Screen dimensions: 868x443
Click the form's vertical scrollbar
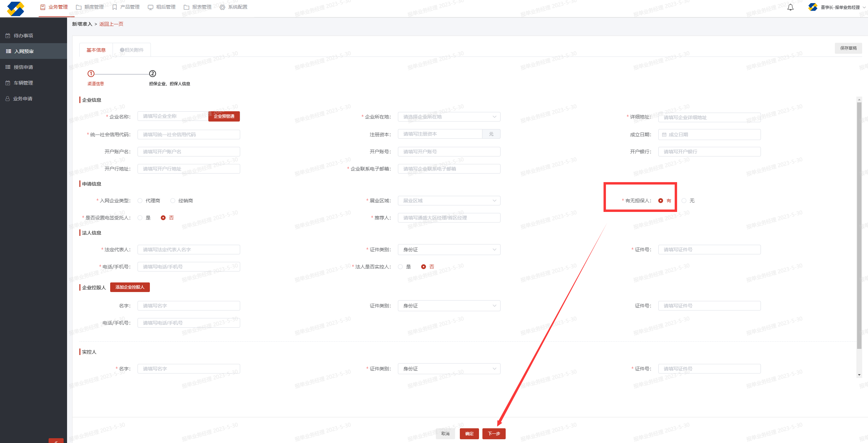tap(859, 223)
